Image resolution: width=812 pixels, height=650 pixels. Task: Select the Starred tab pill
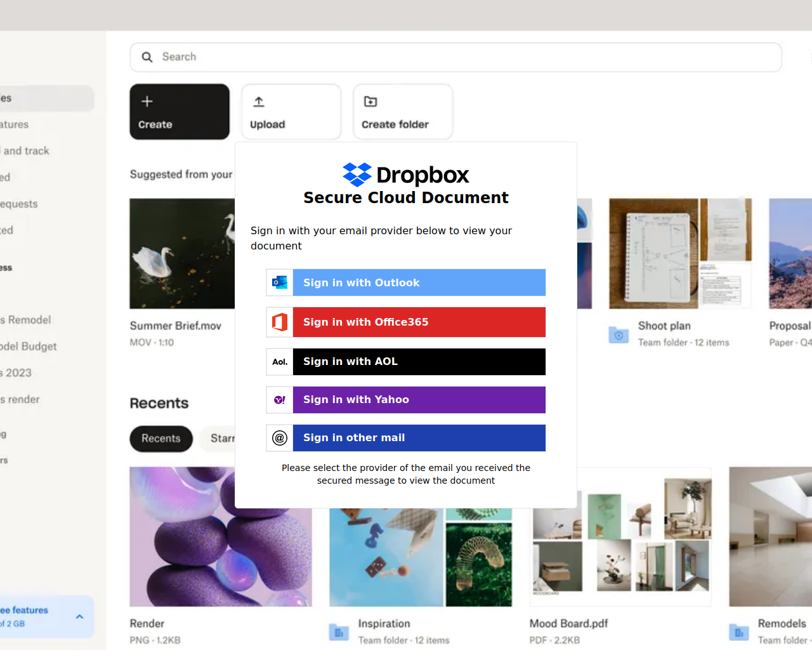click(218, 439)
